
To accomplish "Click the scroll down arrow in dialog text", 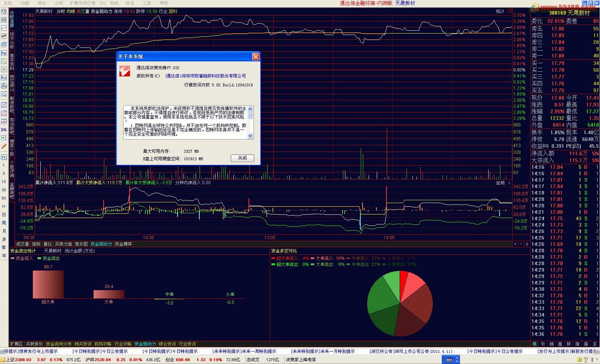I will pyautogui.click(x=250, y=136).
